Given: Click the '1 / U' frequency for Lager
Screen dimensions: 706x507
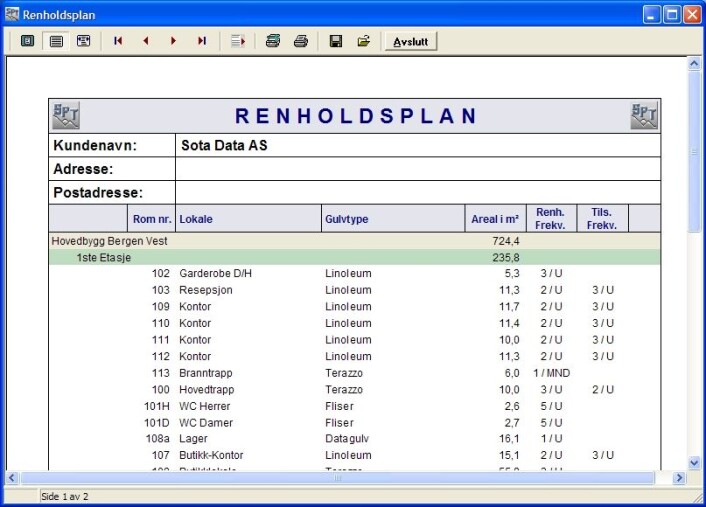Looking at the screenshot, I should (552, 439).
